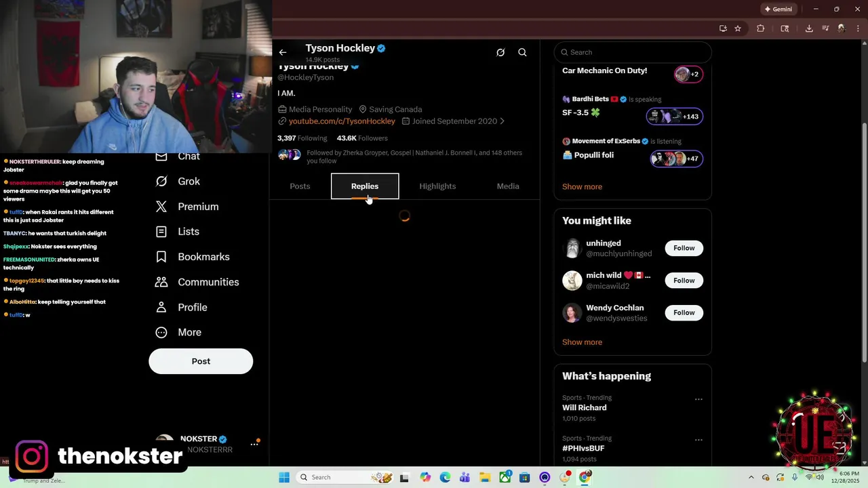The image size is (868, 488).
Task: Open Microsoft Edge from taskbar
Action: click(445, 477)
